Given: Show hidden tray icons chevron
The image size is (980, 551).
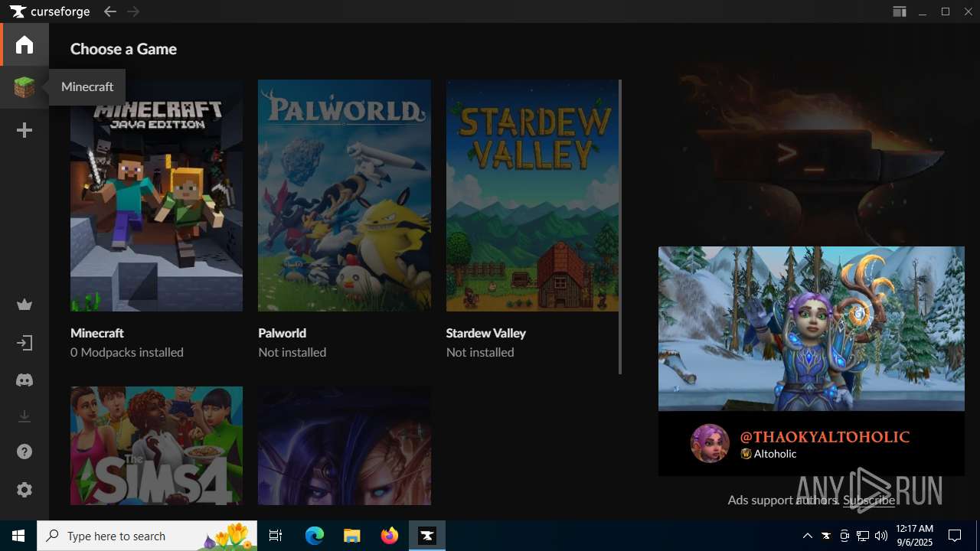Looking at the screenshot, I should pos(808,536).
